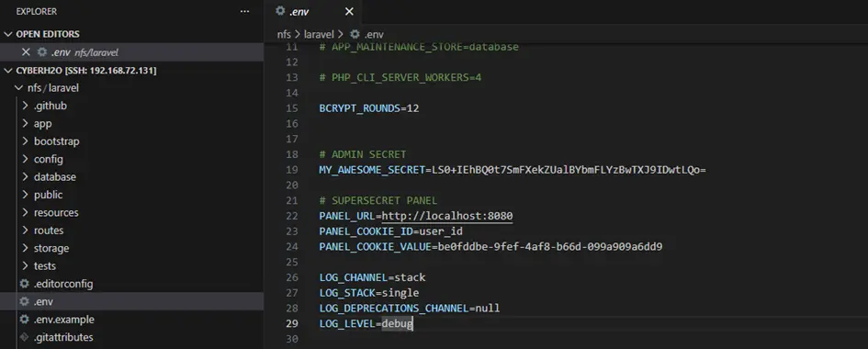Click line number 29 in the gutter
This screenshot has width=868, height=349.
tap(292, 323)
